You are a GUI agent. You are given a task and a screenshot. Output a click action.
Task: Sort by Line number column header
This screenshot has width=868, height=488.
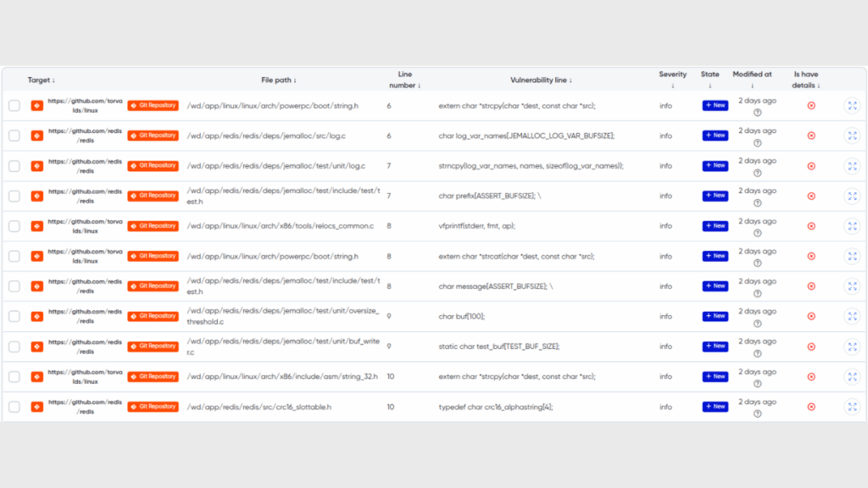coord(405,80)
